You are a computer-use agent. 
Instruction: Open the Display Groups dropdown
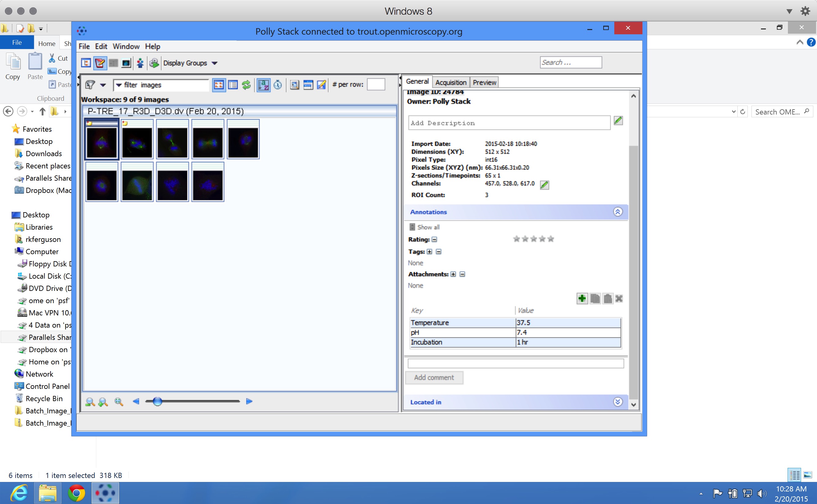pos(190,63)
